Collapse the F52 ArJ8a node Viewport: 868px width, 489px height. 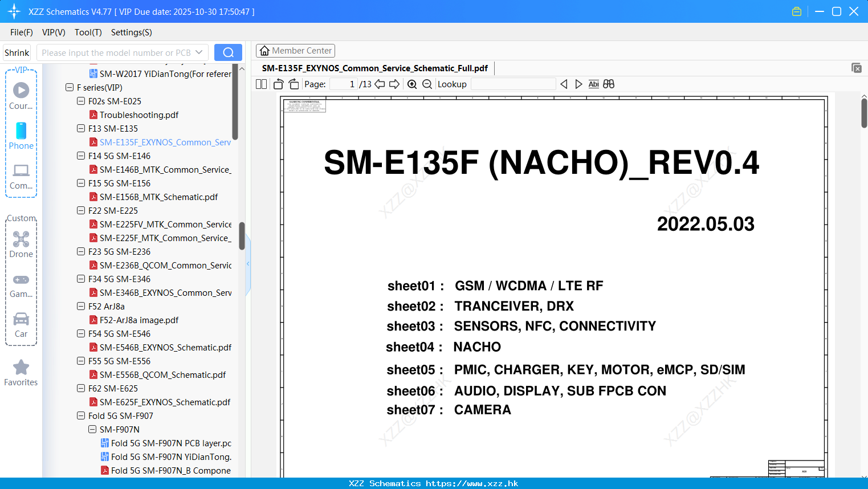(x=81, y=306)
